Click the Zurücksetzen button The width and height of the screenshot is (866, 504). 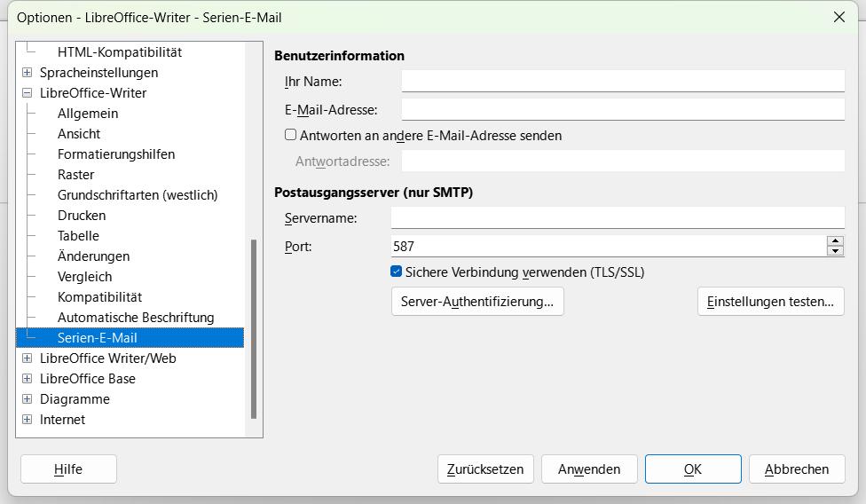(x=485, y=469)
